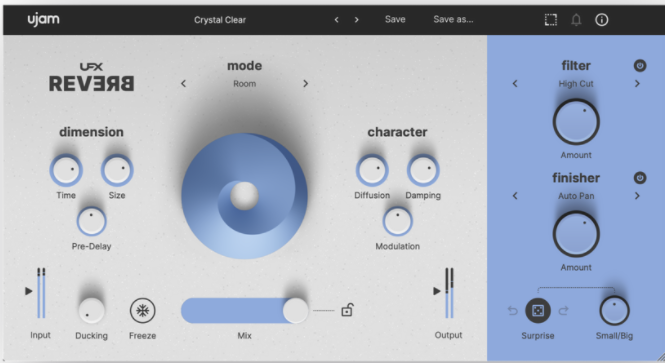Click the High Cut filter name

(576, 84)
